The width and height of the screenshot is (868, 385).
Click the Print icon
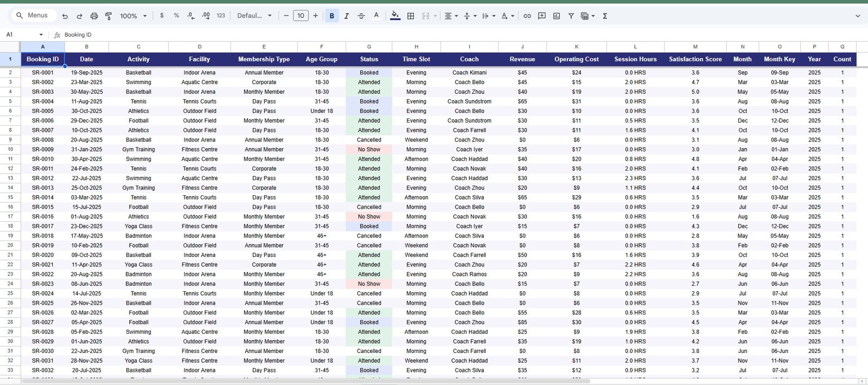(94, 16)
